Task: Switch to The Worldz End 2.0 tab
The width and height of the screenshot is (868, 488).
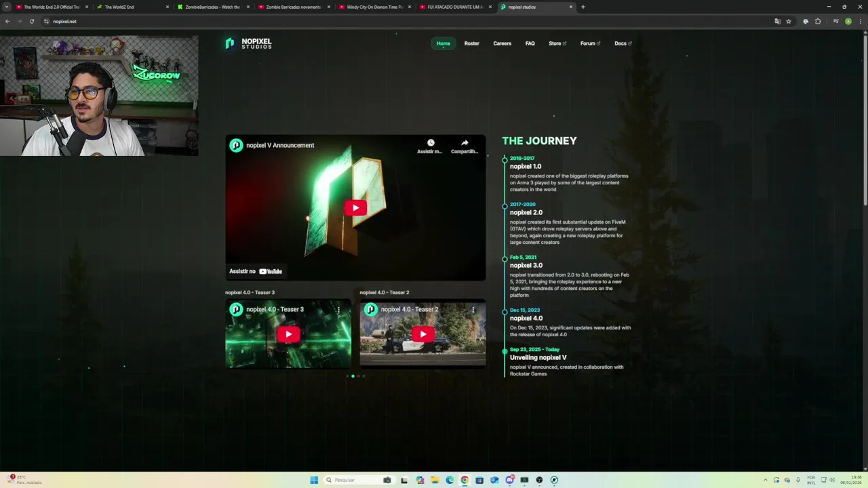Action: (52, 7)
